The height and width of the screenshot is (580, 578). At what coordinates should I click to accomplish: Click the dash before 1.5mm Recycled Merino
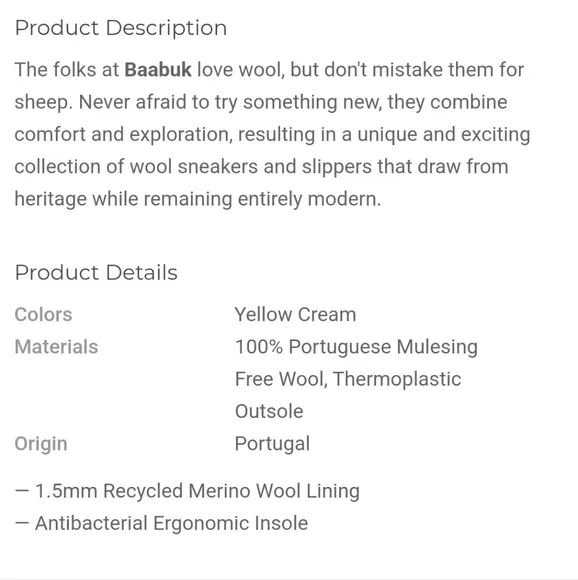coord(22,491)
